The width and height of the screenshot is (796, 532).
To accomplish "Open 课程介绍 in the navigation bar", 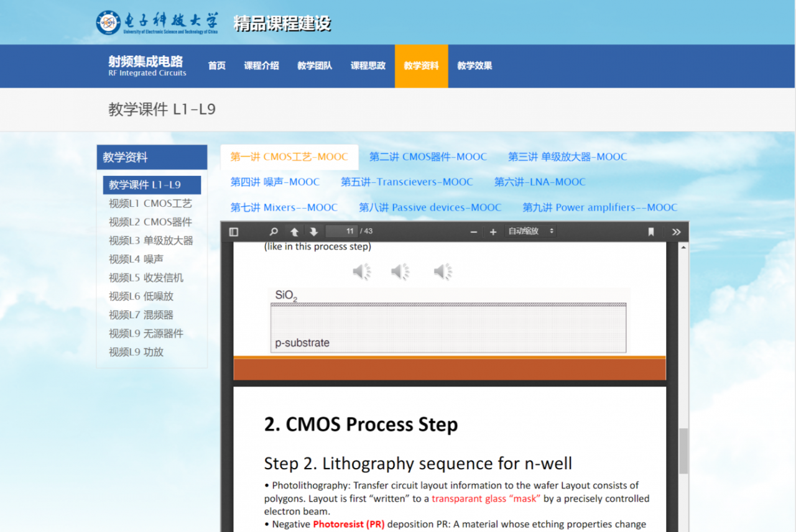I will [261, 66].
